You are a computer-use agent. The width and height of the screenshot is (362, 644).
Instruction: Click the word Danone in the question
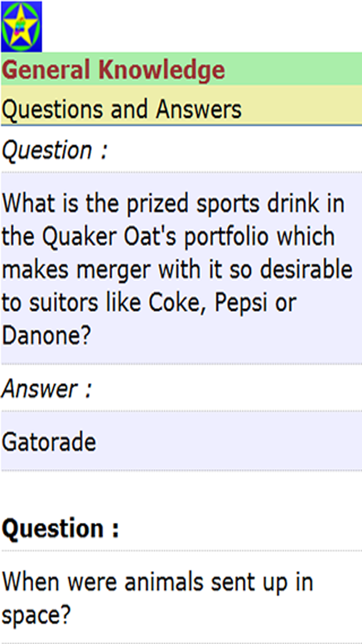(46, 335)
